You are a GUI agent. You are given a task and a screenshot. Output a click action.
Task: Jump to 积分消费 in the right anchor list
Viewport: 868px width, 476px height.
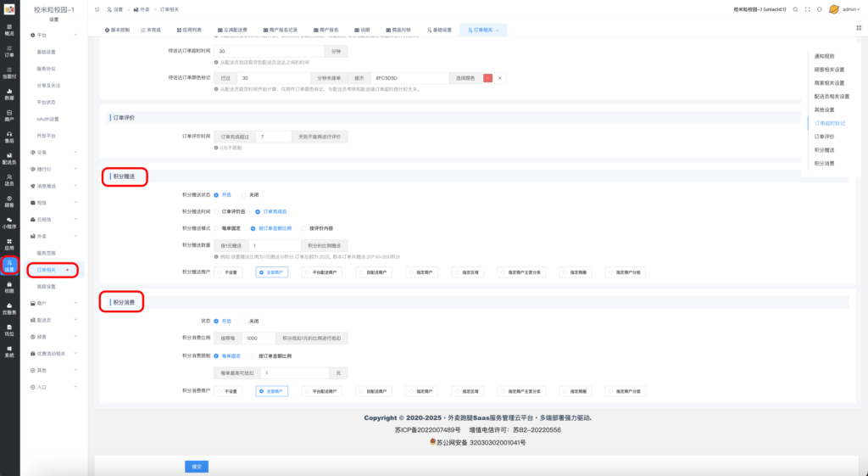pos(824,164)
